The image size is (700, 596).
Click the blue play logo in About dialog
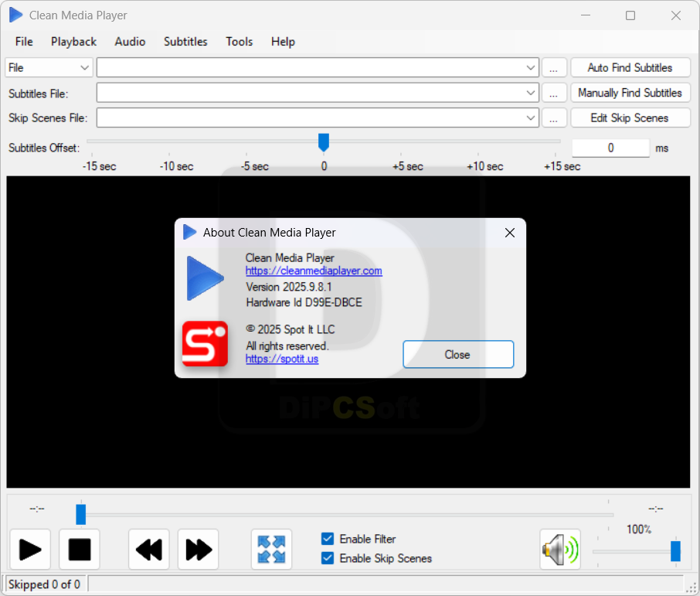click(205, 278)
